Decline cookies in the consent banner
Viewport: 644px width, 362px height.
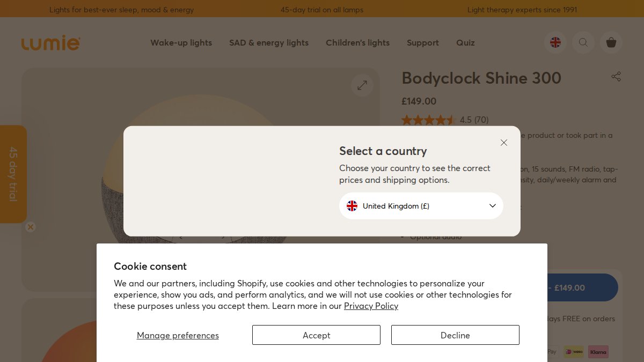pyautogui.click(x=455, y=335)
